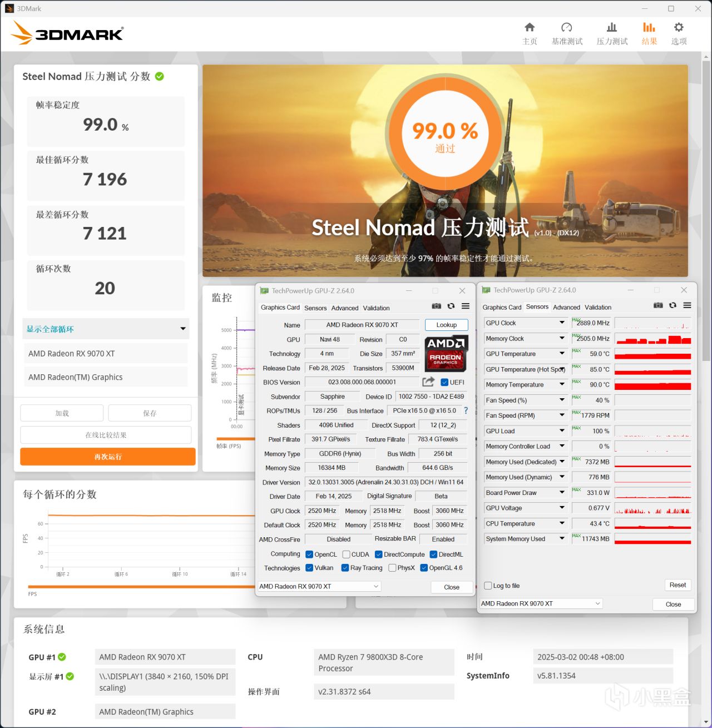
Task: Open the GPU selector dropdown in Graphics Card window
Action: [319, 586]
